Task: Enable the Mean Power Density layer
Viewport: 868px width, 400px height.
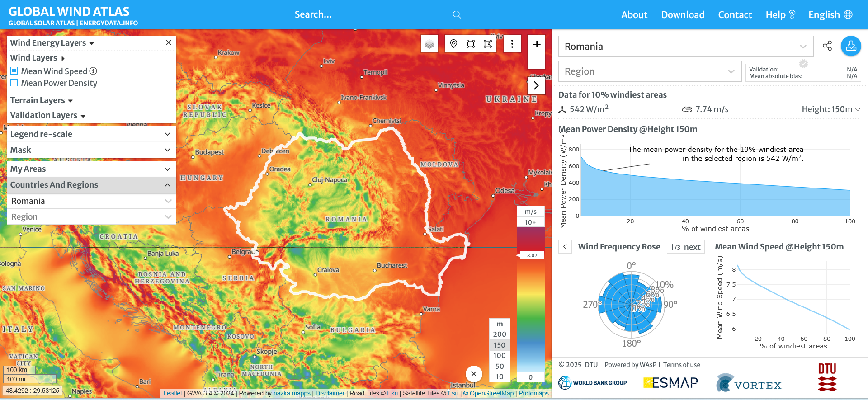Action: [x=14, y=83]
